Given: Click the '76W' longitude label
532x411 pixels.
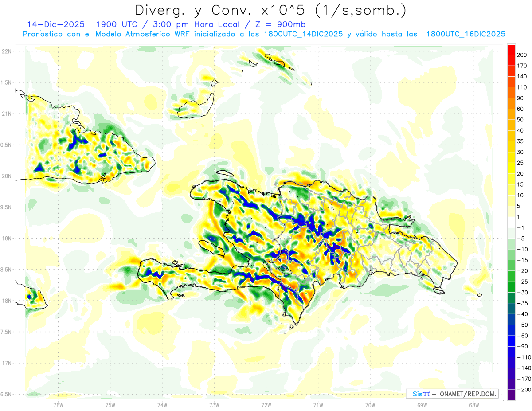Looking at the screenshot, I should pos(58,405).
